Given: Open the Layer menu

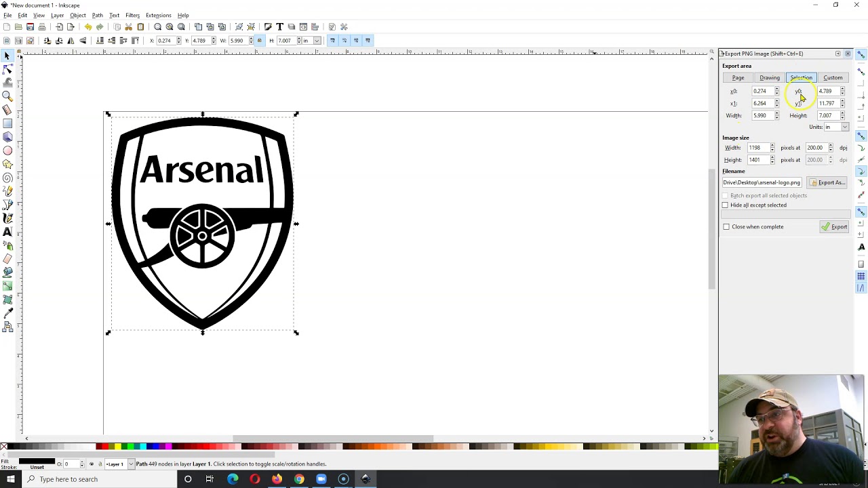Looking at the screenshot, I should click(57, 15).
